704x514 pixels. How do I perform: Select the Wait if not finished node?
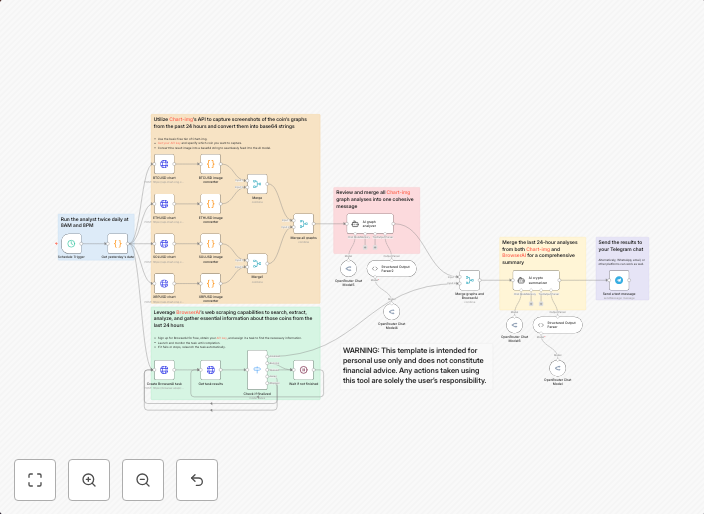coord(303,369)
